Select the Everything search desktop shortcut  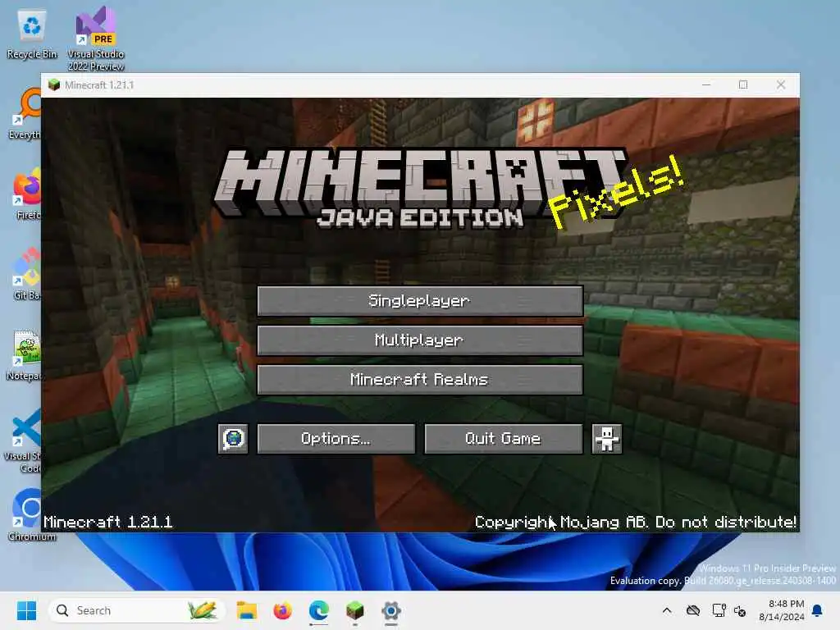coord(25,113)
